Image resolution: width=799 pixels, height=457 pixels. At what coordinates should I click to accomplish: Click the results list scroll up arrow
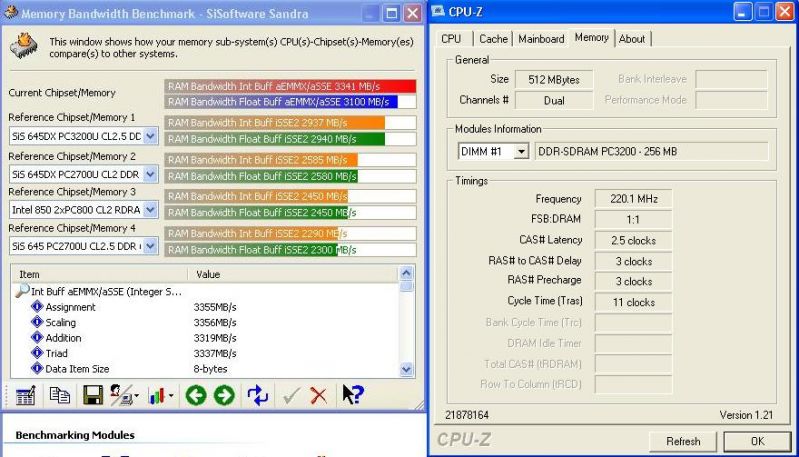pos(406,273)
